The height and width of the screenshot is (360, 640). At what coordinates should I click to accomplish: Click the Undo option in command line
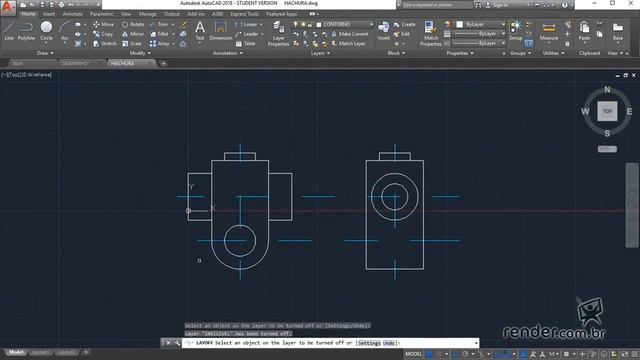pos(389,343)
